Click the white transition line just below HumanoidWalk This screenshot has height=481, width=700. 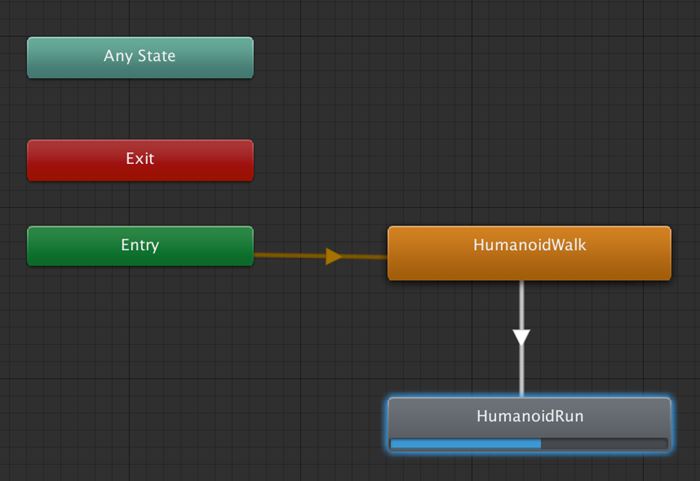521,300
